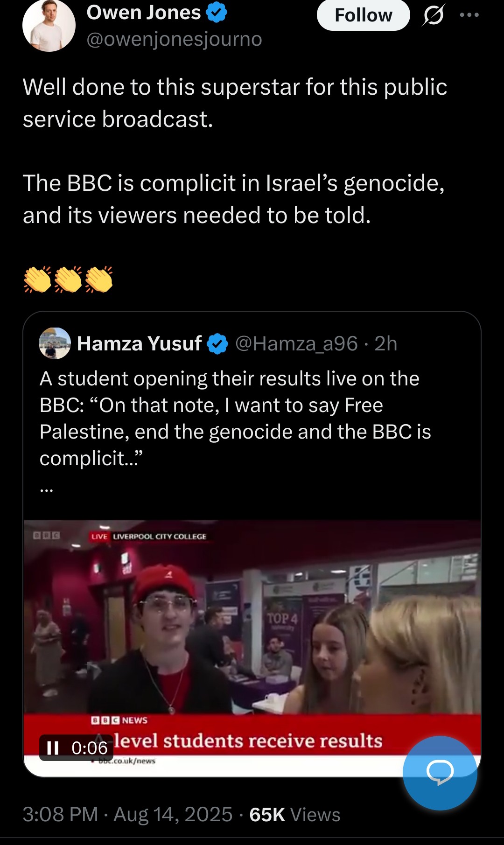This screenshot has width=504, height=845.
Task: Expand the quoted tweet's truncated text ellipsis
Action: click(46, 489)
